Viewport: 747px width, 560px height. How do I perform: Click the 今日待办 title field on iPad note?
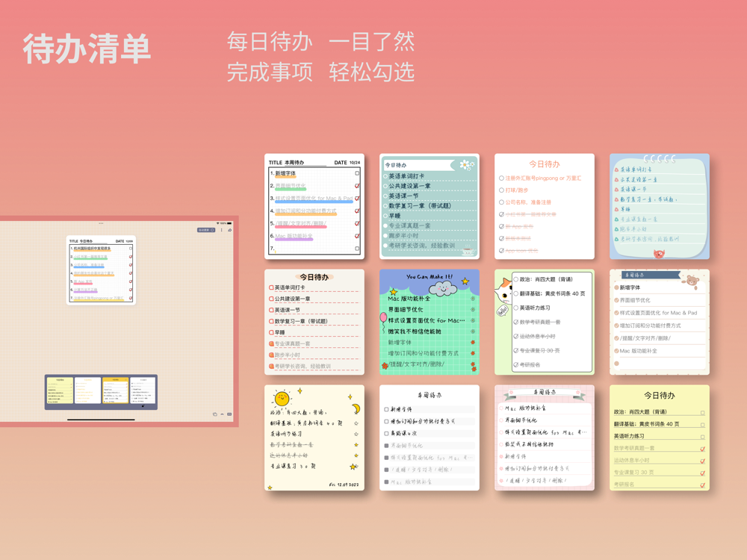click(x=86, y=241)
